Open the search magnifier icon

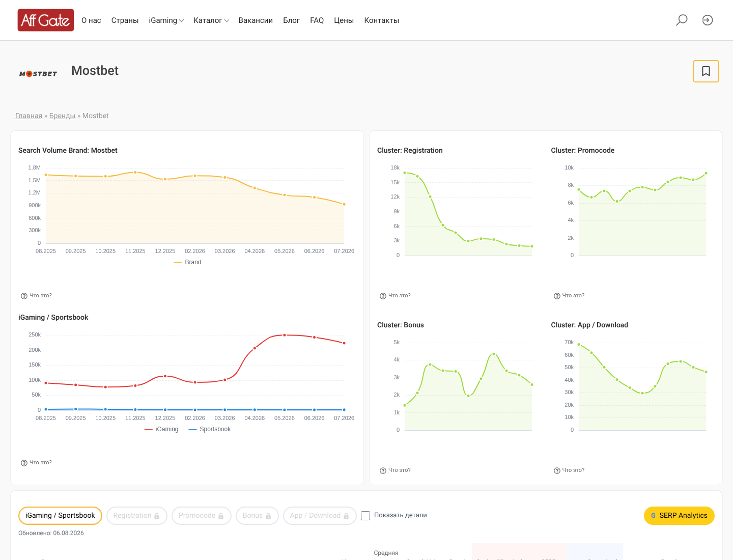[x=682, y=20]
